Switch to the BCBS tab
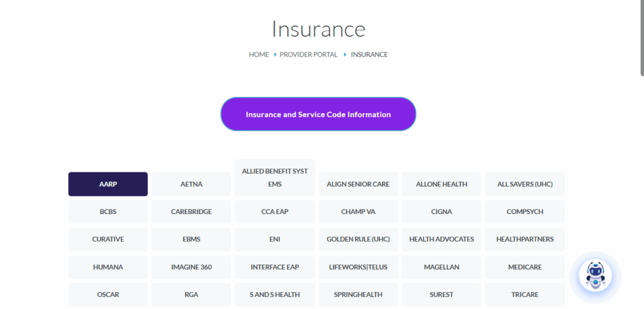 point(108,212)
